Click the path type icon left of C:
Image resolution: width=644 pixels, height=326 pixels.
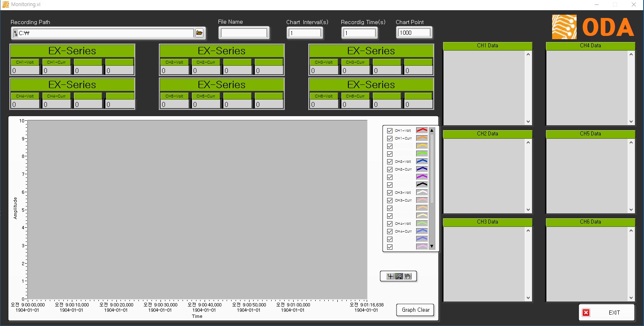(16, 33)
